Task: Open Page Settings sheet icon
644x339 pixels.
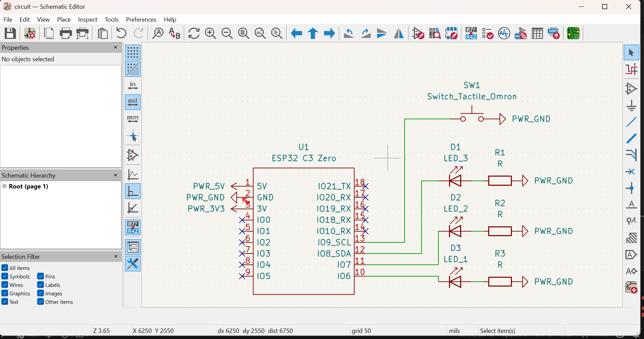Action: click(49, 33)
